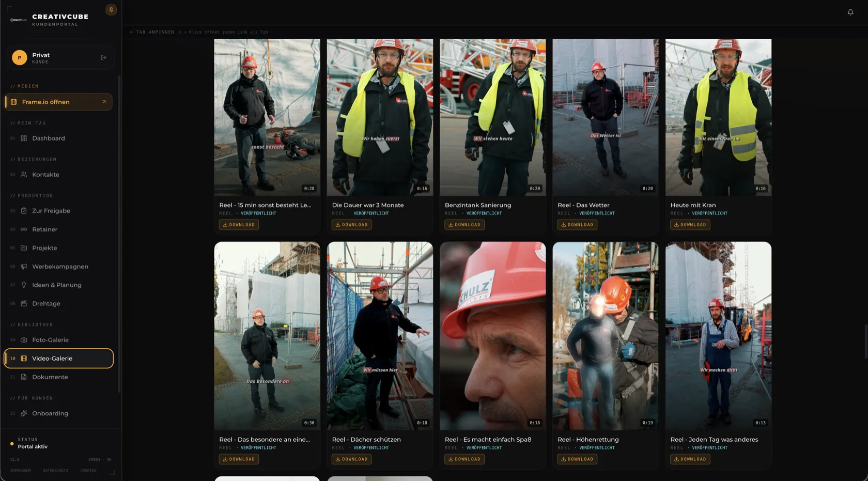868x481 pixels.
Task: Open the 'Reel - Höhenrettung' thumbnail
Action: click(606, 336)
